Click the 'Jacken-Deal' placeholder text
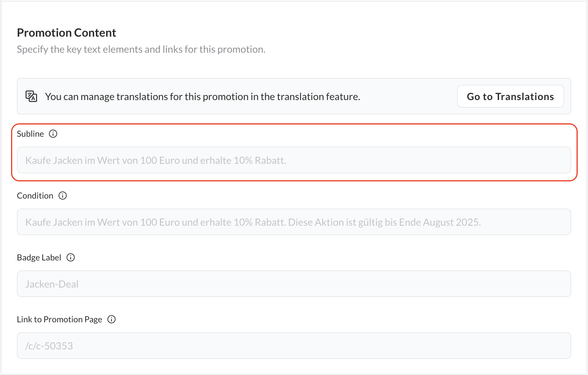The height and width of the screenshot is (375, 588). (52, 284)
